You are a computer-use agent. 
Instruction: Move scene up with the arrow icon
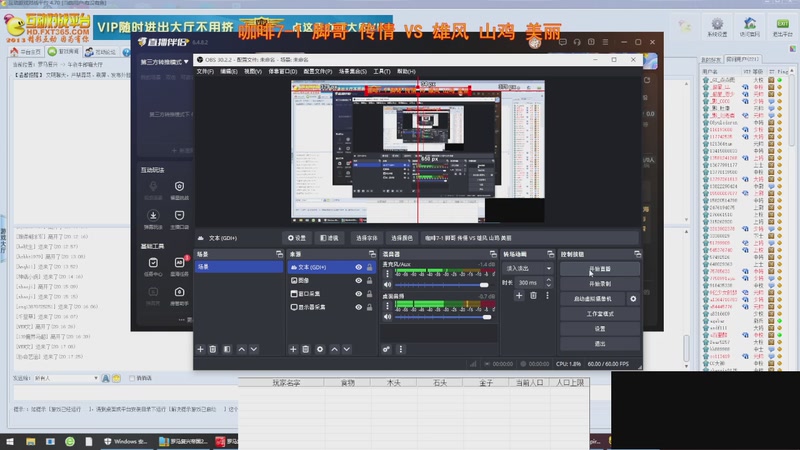coord(241,349)
